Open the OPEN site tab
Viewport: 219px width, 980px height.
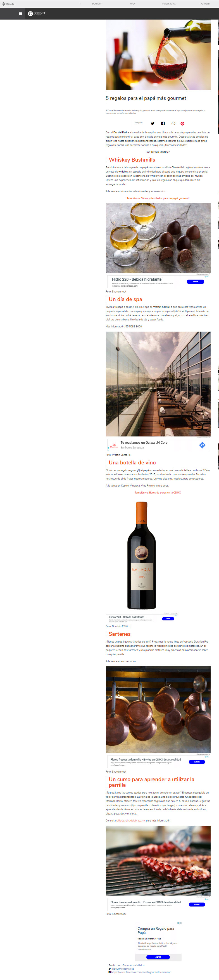133,3
